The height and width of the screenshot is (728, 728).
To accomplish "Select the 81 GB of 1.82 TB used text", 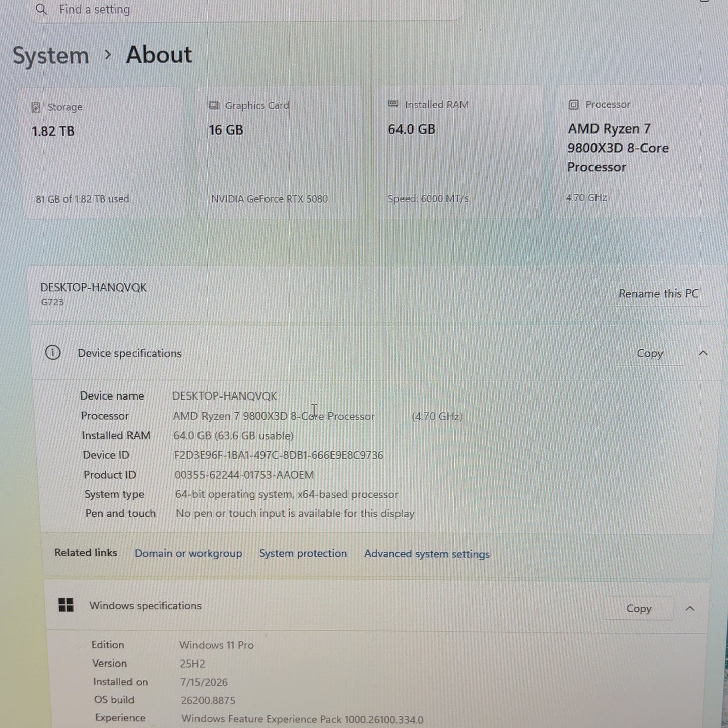I will pyautogui.click(x=83, y=199).
